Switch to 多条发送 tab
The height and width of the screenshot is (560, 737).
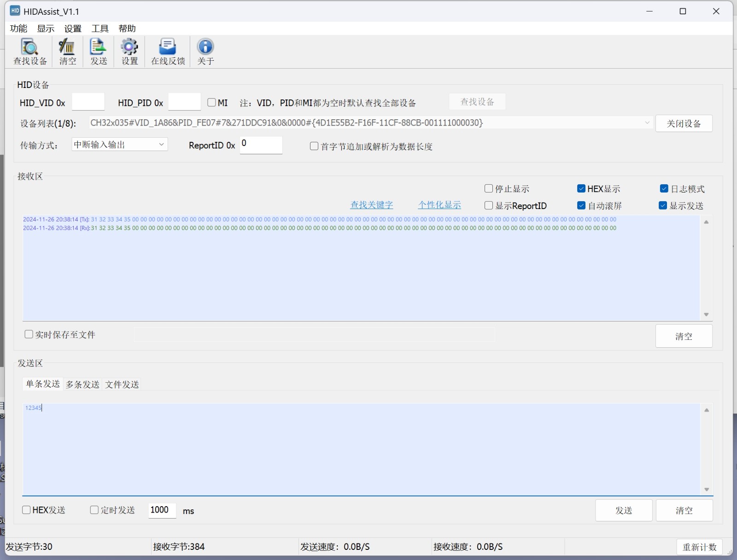[x=82, y=384]
